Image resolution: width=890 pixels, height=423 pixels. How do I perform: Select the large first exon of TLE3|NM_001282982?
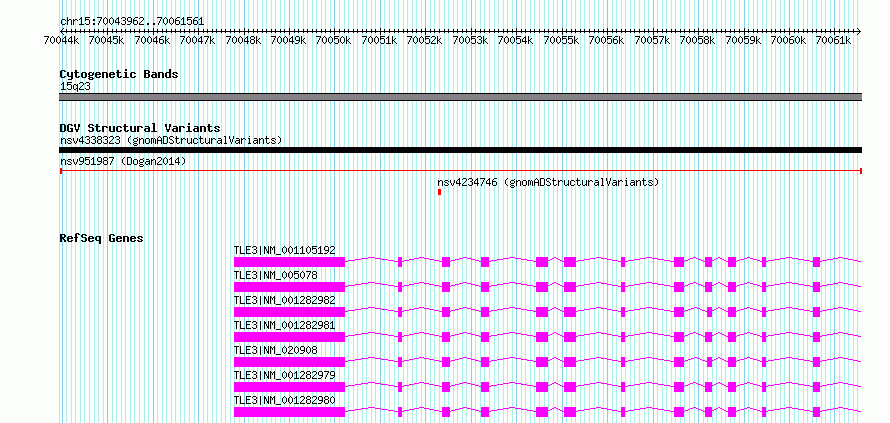(289, 312)
